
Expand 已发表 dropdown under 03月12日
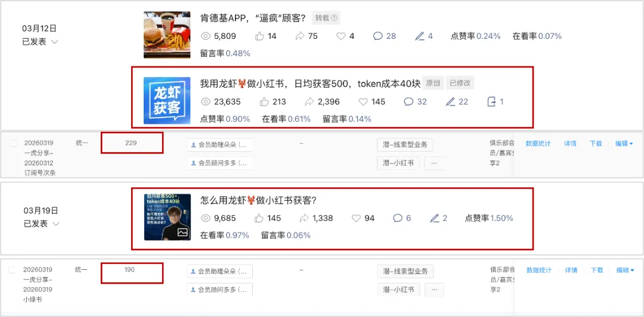[x=55, y=42]
